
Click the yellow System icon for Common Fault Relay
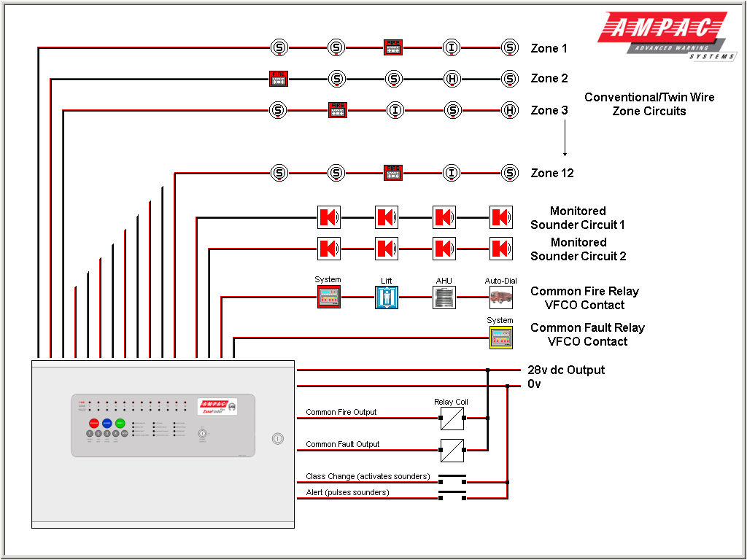pyautogui.click(x=500, y=338)
